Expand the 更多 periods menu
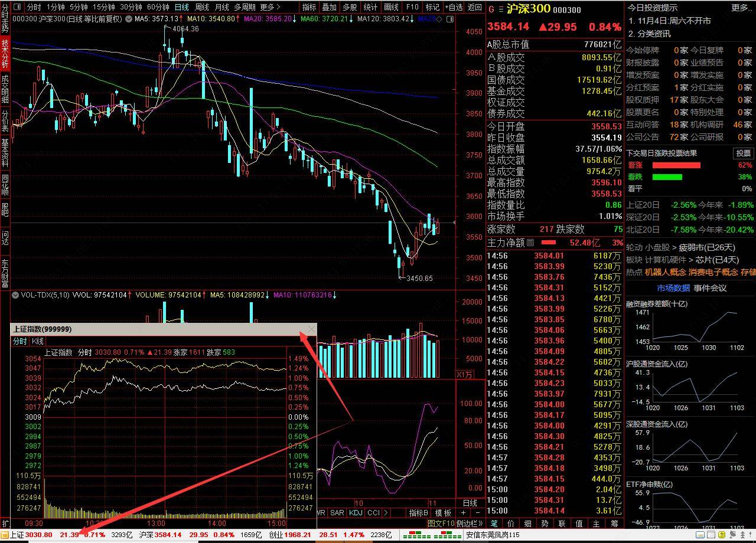 pos(270,7)
